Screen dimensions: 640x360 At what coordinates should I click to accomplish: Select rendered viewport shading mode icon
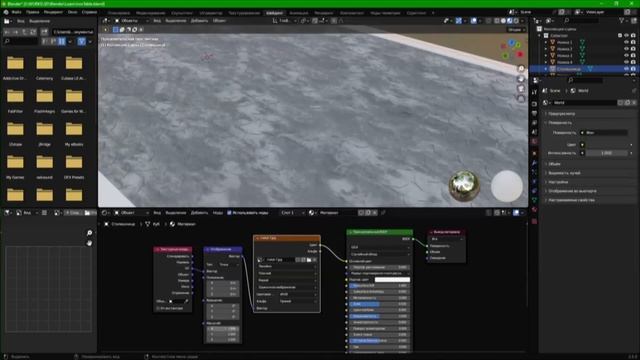tap(516, 20)
